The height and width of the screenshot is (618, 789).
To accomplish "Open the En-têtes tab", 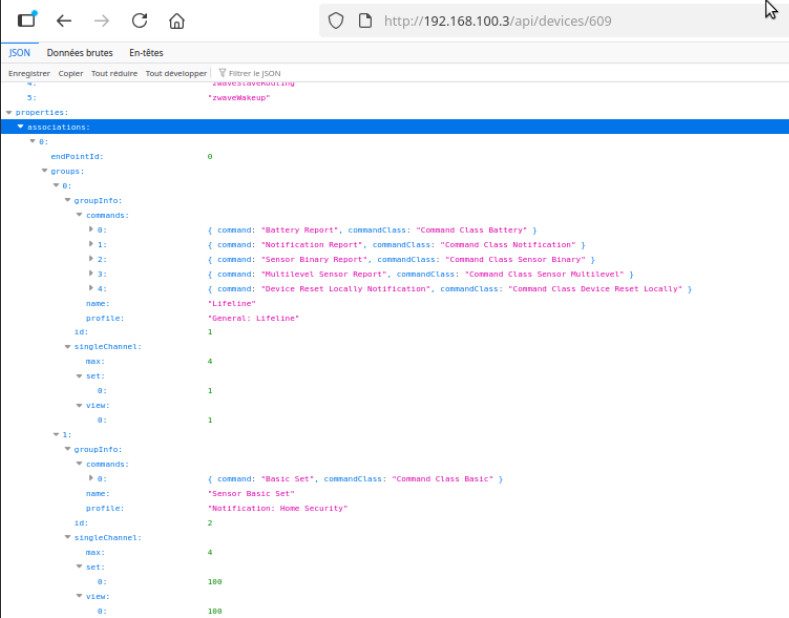I will pos(146,53).
